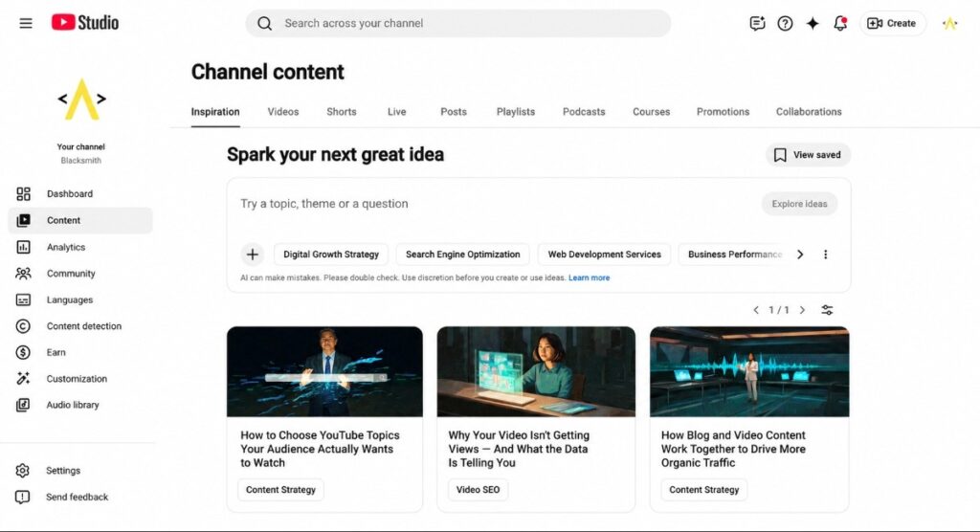Click the Dashboard grid icon
The width and height of the screenshot is (980, 532).
(23, 194)
